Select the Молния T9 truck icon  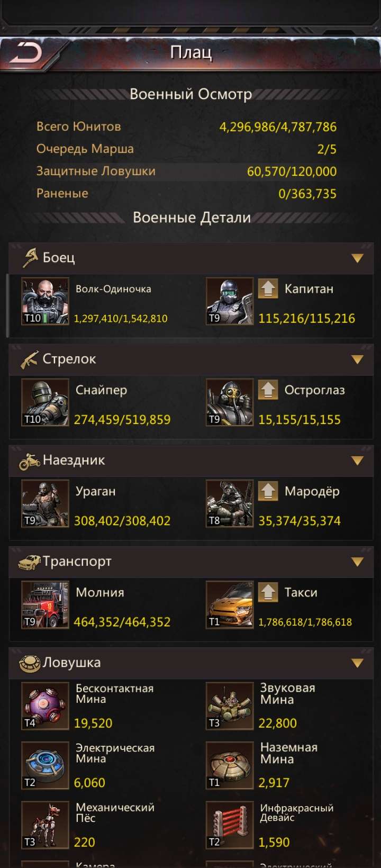tap(45, 604)
